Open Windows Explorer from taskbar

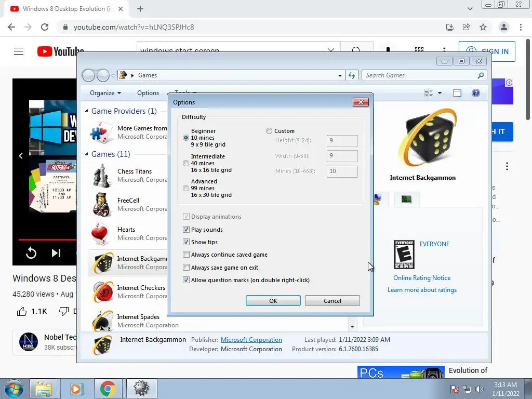pyautogui.click(x=44, y=389)
